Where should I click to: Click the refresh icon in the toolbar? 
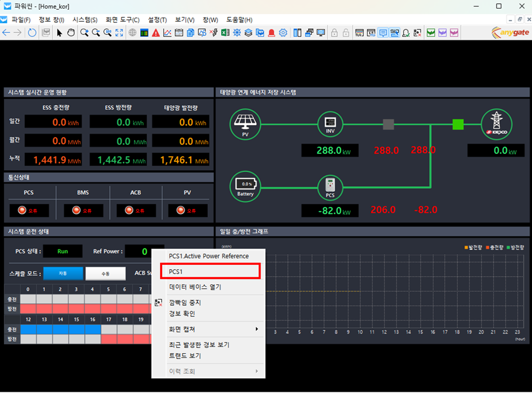click(x=32, y=33)
